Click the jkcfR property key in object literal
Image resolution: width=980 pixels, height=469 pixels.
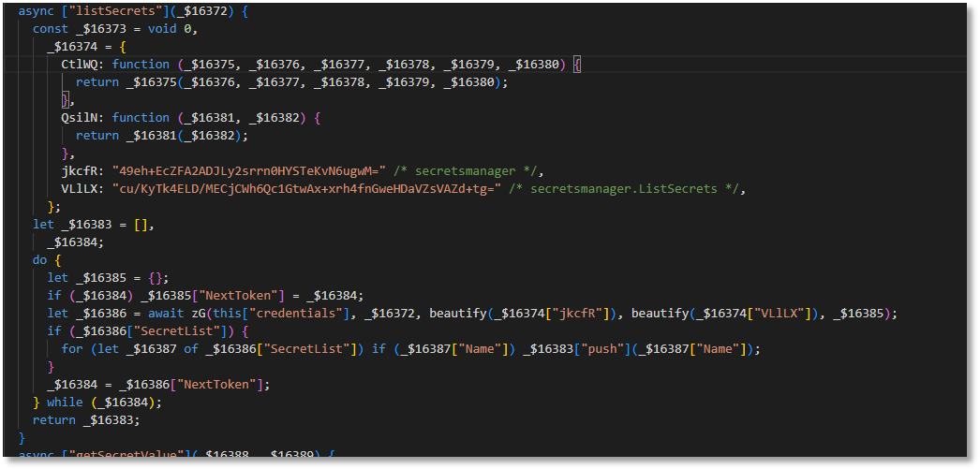80,170
